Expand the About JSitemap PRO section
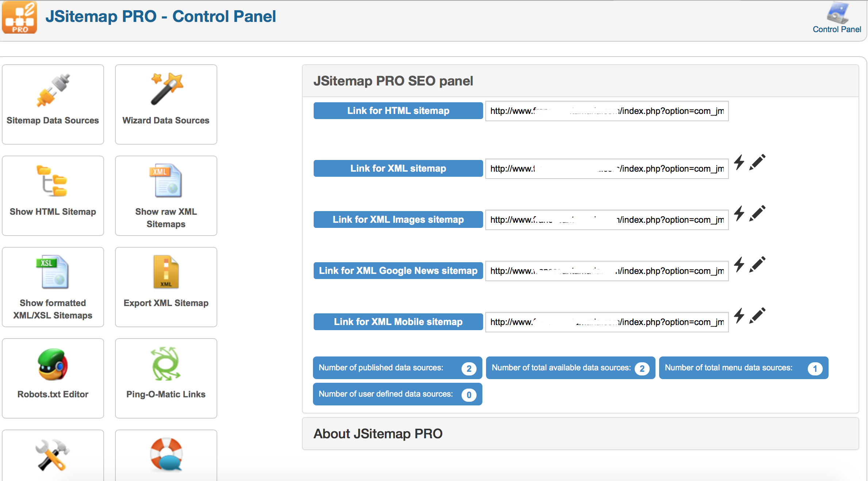Screen dimensions: 868x481 pos(378,434)
